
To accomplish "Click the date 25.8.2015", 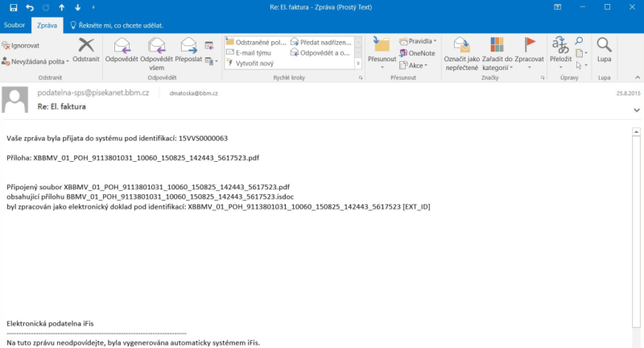I will tap(628, 93).
